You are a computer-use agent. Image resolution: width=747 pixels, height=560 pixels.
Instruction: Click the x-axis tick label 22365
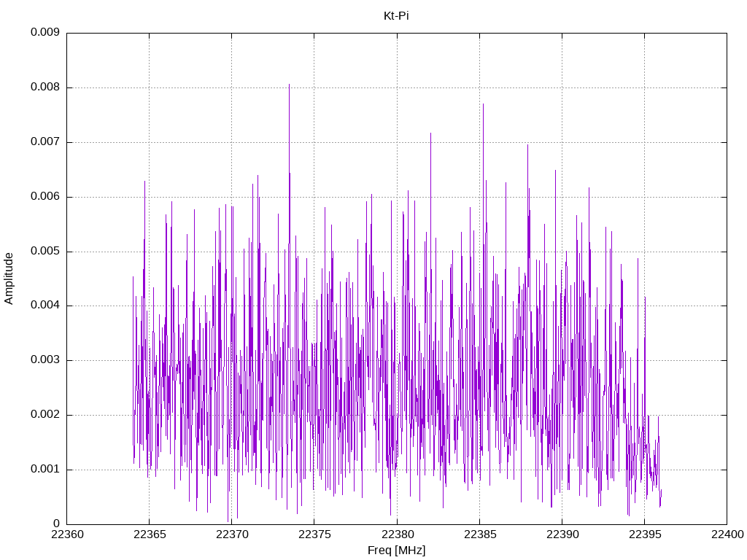(149, 534)
